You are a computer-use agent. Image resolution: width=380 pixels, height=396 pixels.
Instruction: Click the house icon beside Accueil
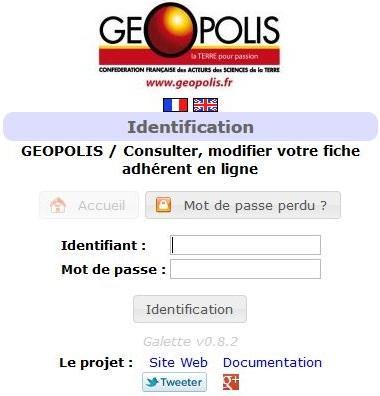point(58,205)
